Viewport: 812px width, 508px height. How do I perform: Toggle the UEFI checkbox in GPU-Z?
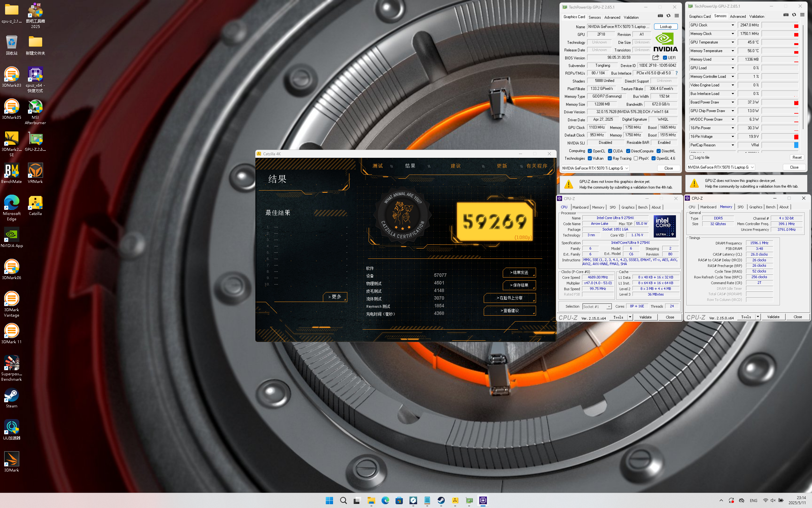665,58
